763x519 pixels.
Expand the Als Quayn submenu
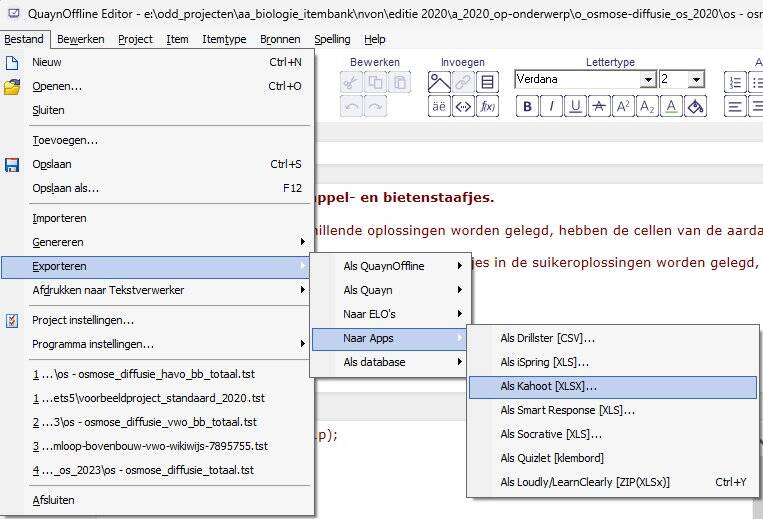pos(391,290)
